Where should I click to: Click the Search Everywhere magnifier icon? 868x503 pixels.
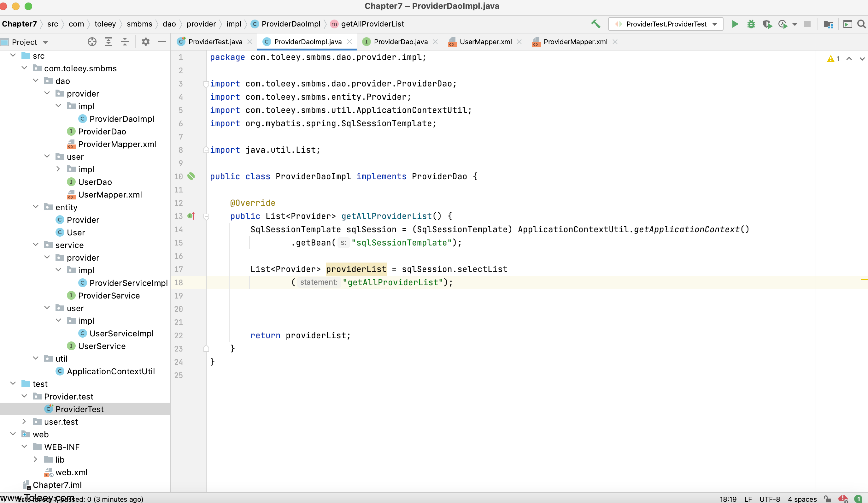(861, 24)
